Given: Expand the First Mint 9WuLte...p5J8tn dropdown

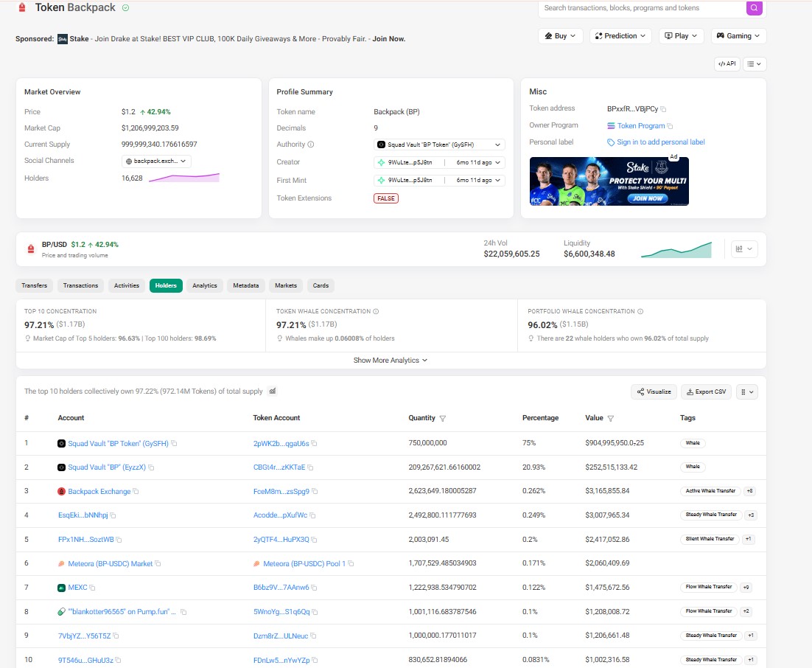Looking at the screenshot, I should pyautogui.click(x=439, y=181).
